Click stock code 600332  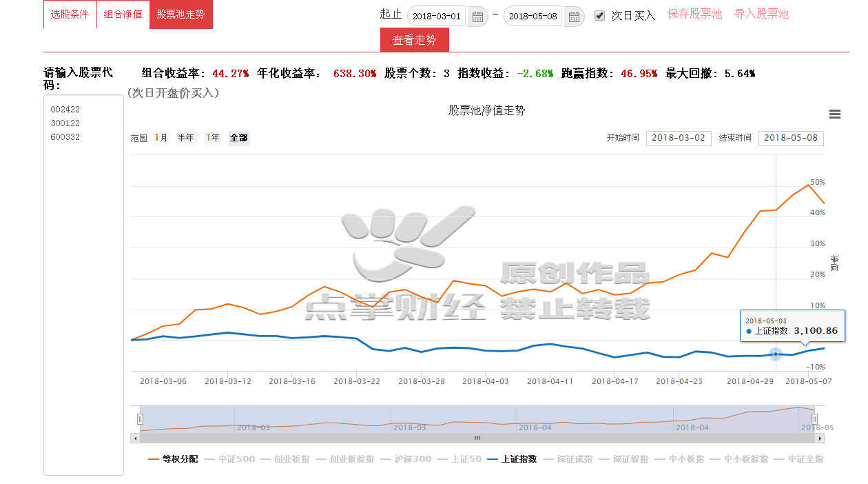point(65,137)
